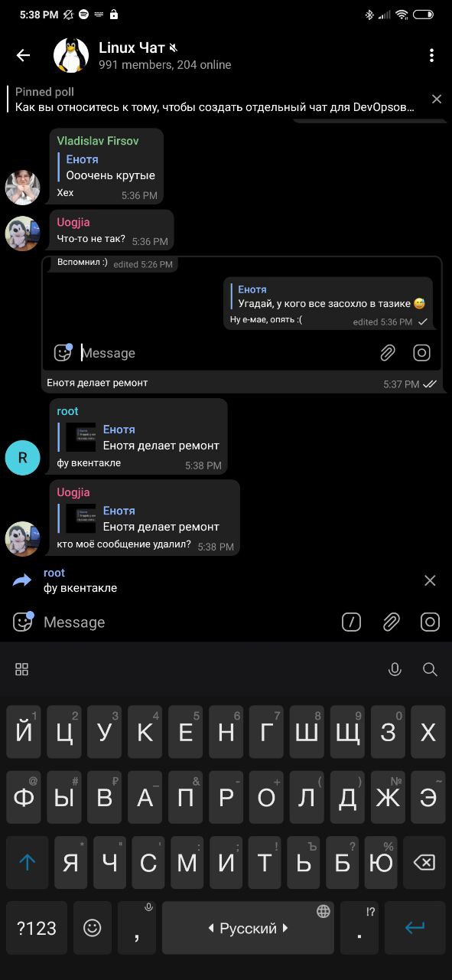
Task: Tap the back arrow in chat header
Action: pos(23,55)
